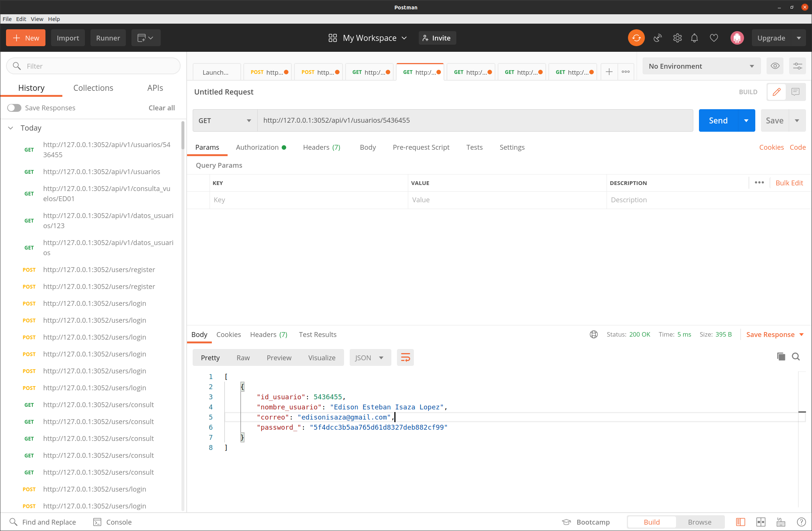This screenshot has height=531, width=812.
Task: Open the help question mark icon
Action: (801, 522)
